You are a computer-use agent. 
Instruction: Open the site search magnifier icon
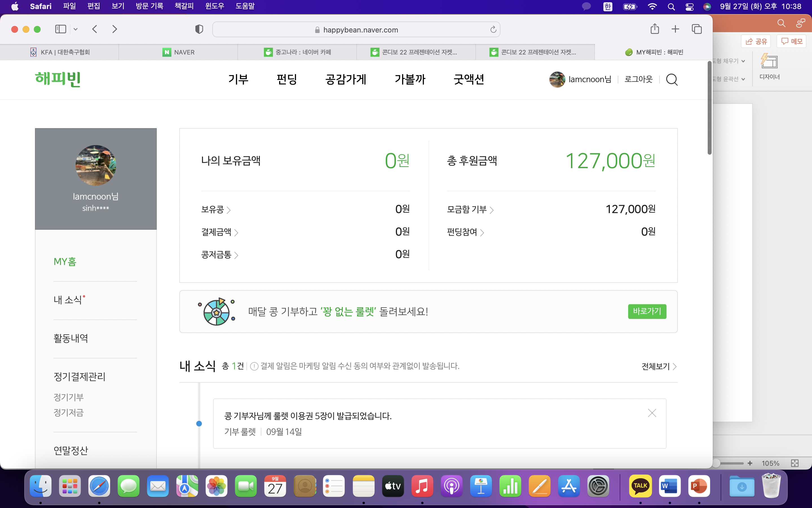tap(672, 80)
